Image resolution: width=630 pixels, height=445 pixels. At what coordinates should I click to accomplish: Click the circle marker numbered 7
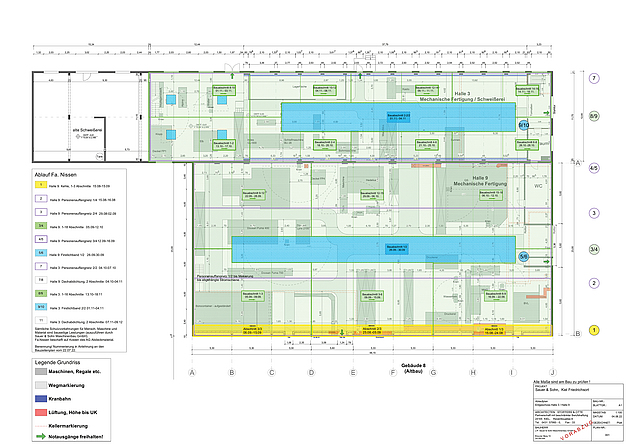tap(593, 78)
